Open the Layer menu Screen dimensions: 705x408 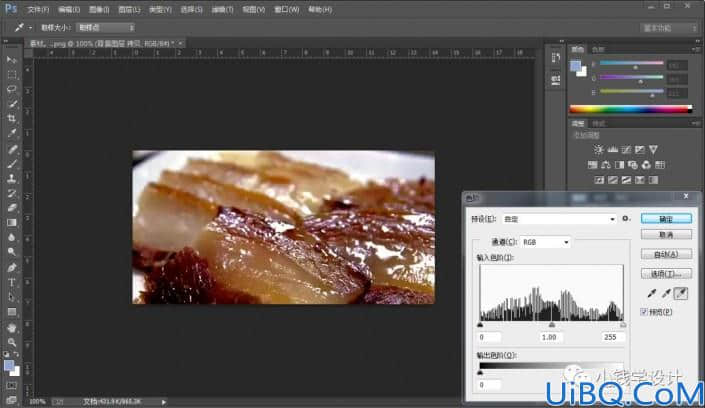tap(129, 9)
